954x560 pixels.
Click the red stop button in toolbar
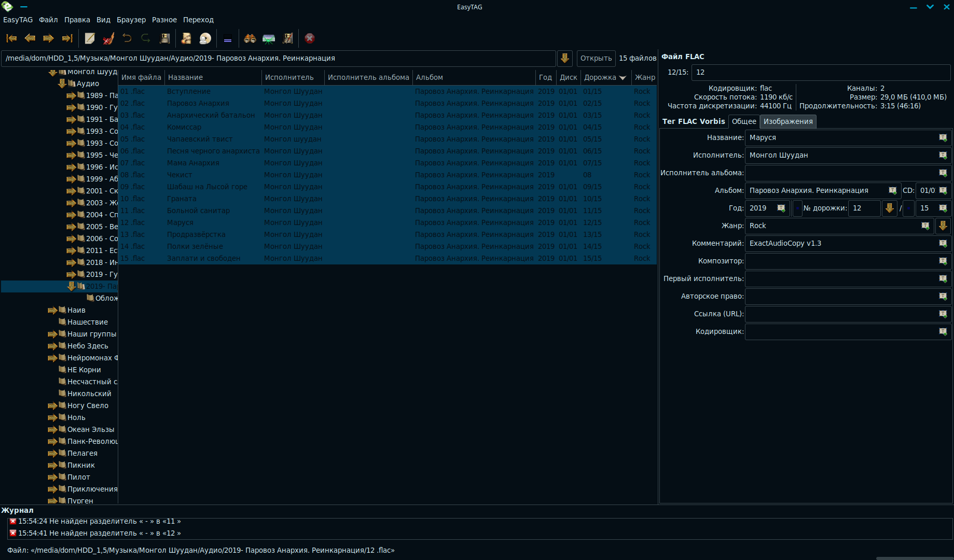coord(310,38)
